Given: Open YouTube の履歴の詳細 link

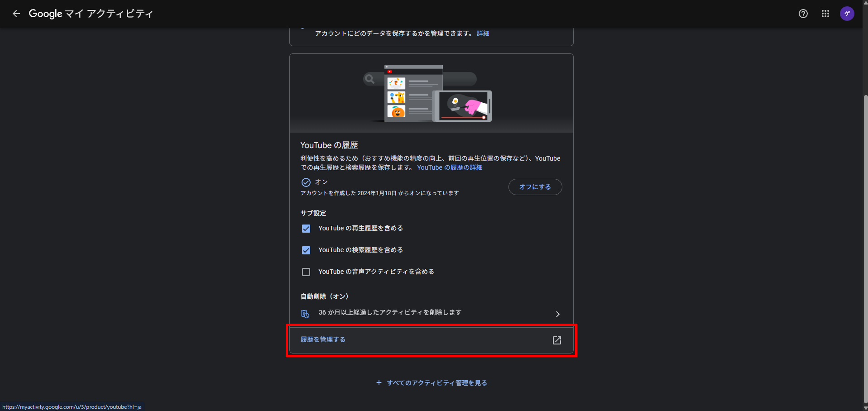Looking at the screenshot, I should [x=450, y=167].
